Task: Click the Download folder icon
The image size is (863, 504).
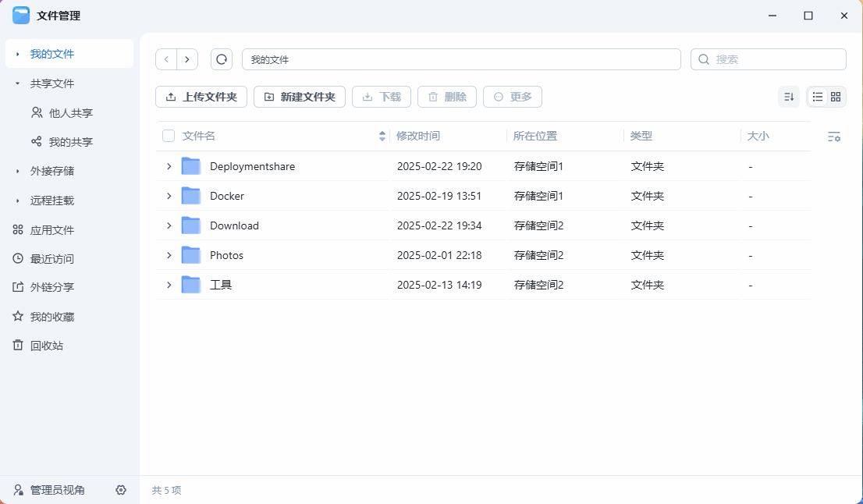Action: (x=191, y=225)
